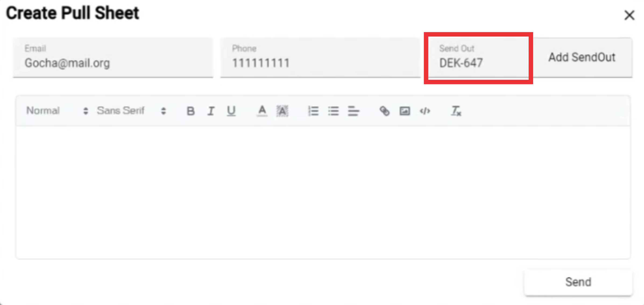Open the text color picker

262,111
